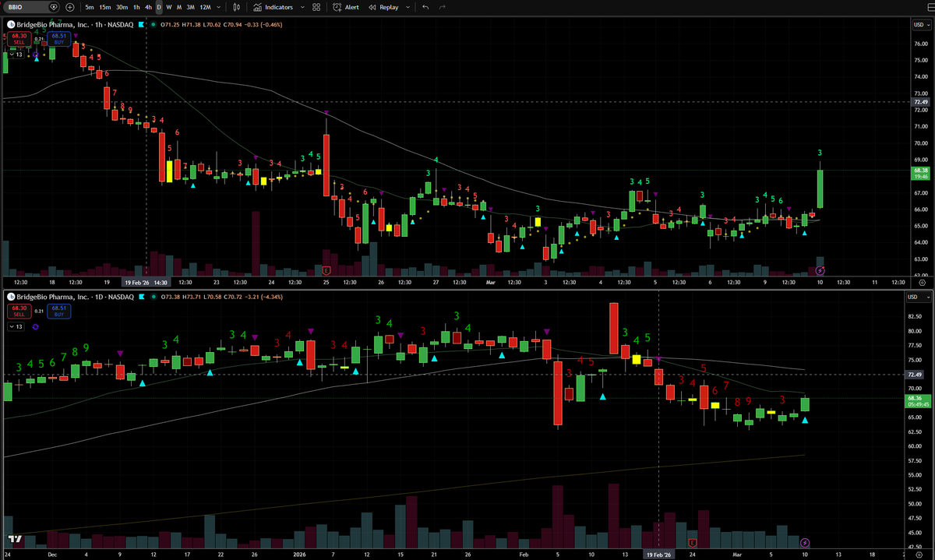The width and height of the screenshot is (935, 560).
Task: Click the cyan flag icon on 1D chart title
Action: pos(141,297)
